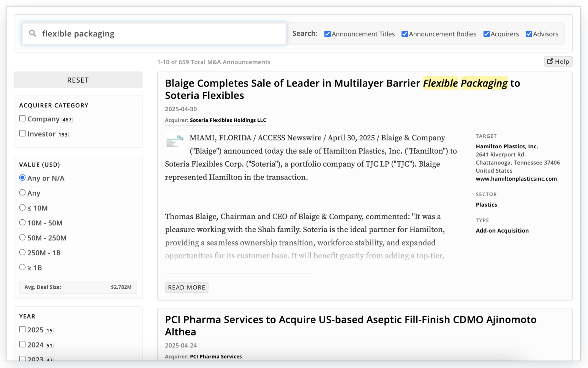Click the Help external-link icon
The width and height of the screenshot is (588, 368).
pos(550,61)
